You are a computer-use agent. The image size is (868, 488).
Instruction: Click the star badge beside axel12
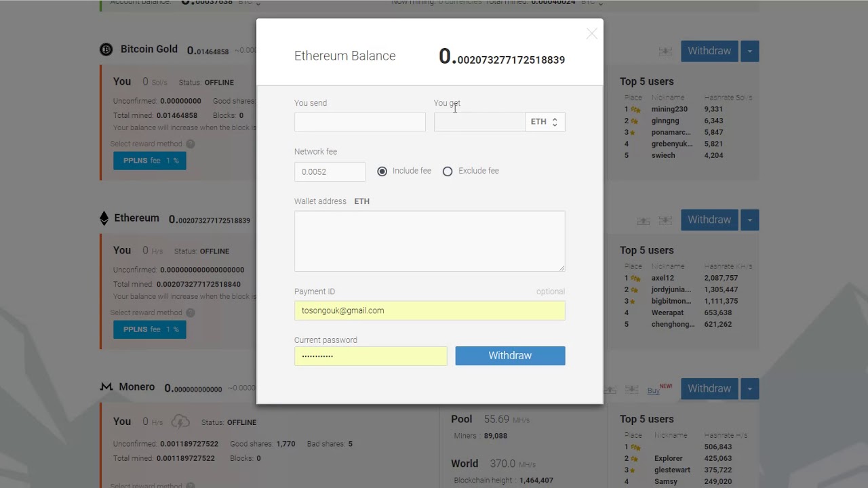pyautogui.click(x=635, y=278)
